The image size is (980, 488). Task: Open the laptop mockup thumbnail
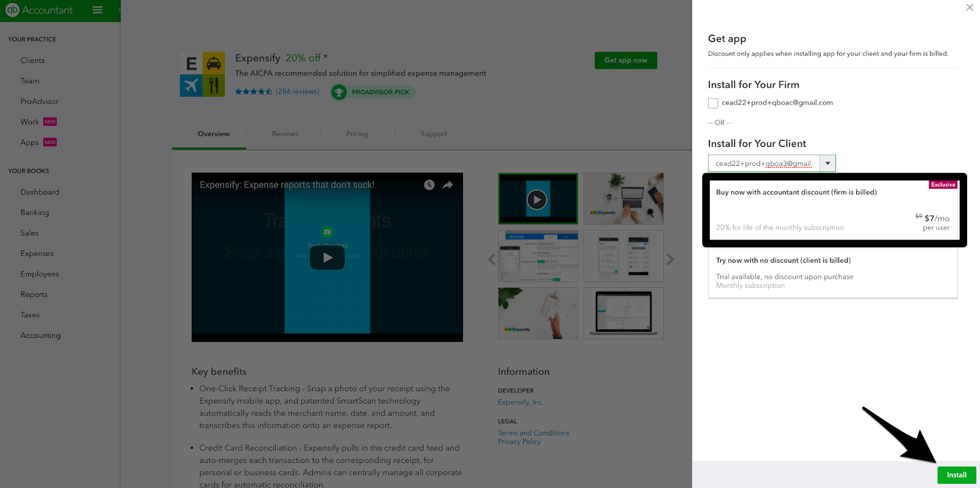(x=624, y=313)
